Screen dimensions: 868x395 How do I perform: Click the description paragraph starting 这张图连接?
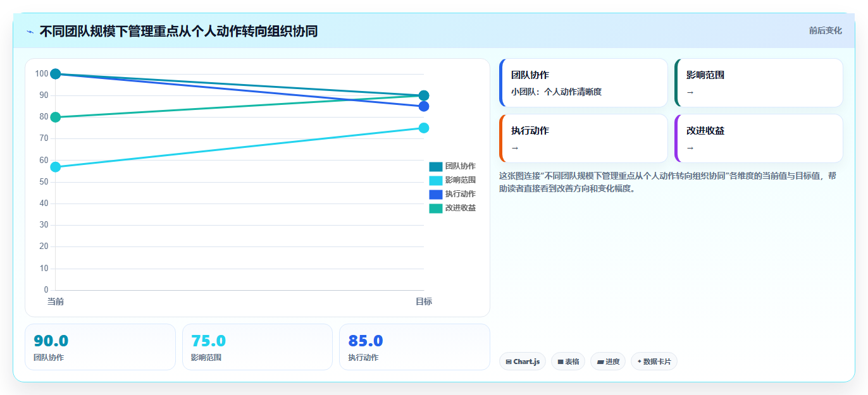[668, 182]
